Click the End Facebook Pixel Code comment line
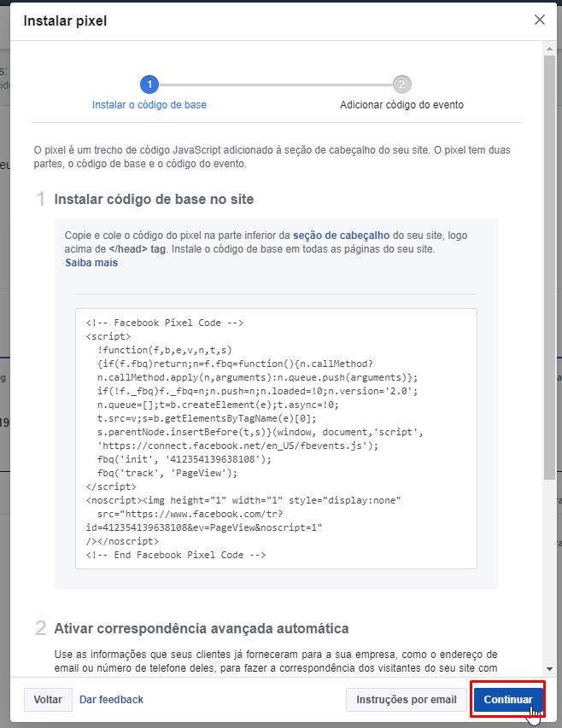The width and height of the screenshot is (562, 728). click(x=176, y=556)
